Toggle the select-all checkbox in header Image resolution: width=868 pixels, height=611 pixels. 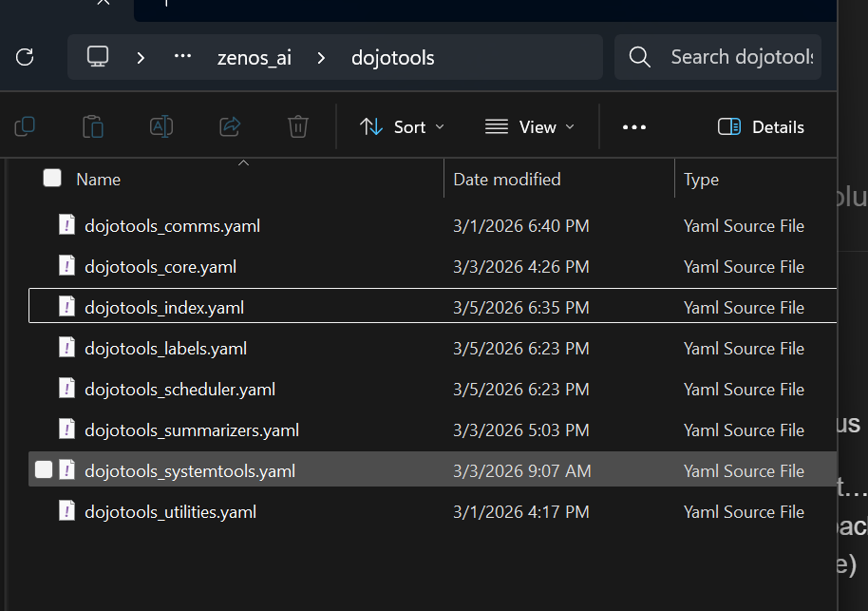(52, 179)
